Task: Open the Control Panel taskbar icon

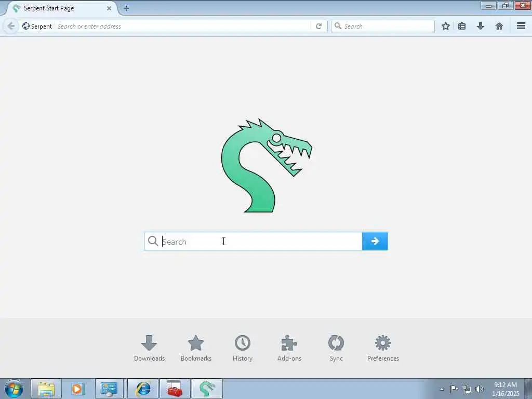Action: 109,389
